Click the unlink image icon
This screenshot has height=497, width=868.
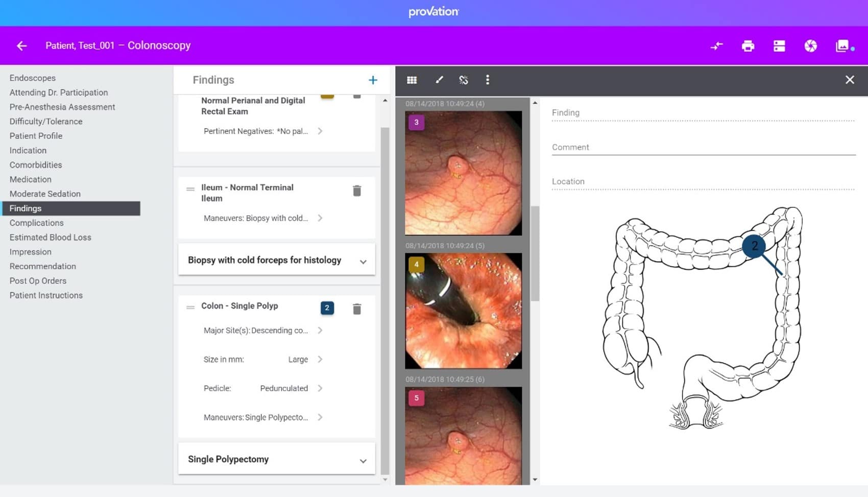pos(464,80)
